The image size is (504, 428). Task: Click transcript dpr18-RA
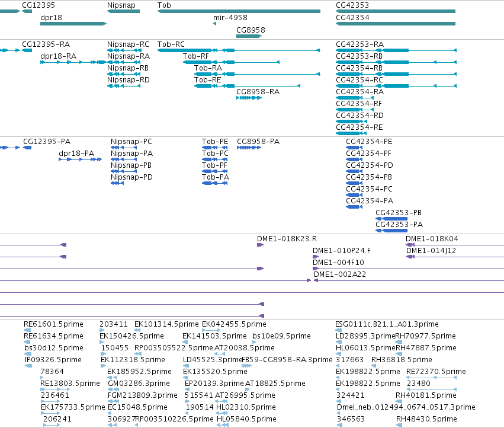coord(73,62)
